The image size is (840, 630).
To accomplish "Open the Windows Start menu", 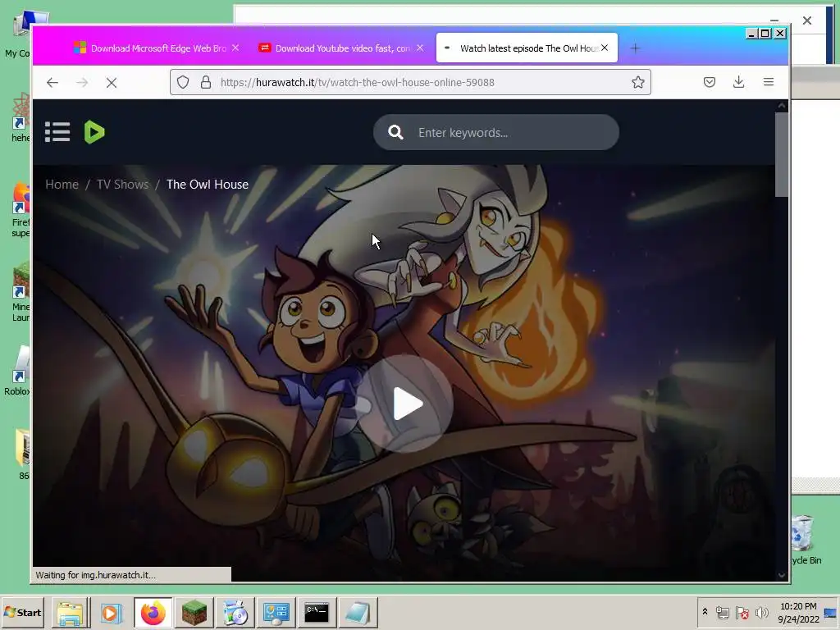I will click(x=23, y=612).
